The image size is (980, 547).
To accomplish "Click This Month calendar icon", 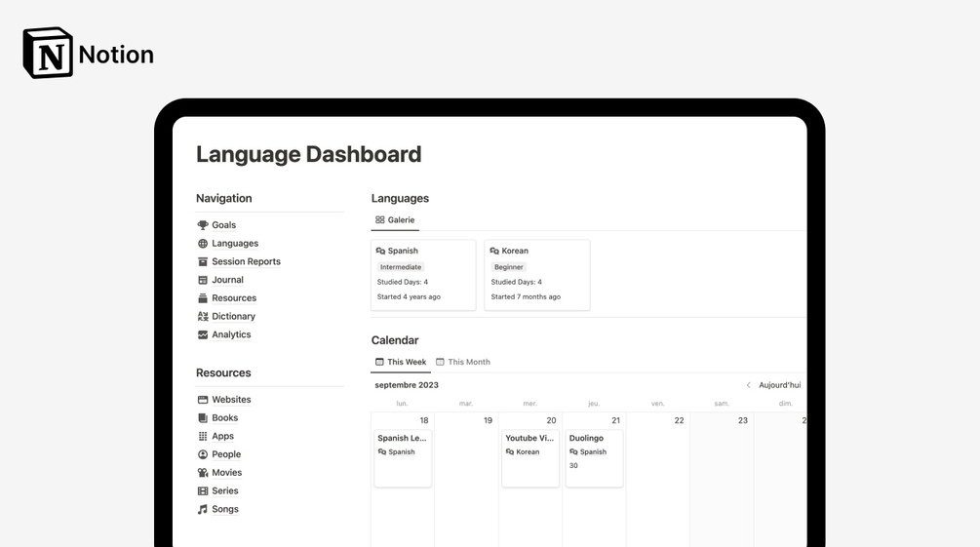I will tap(440, 362).
